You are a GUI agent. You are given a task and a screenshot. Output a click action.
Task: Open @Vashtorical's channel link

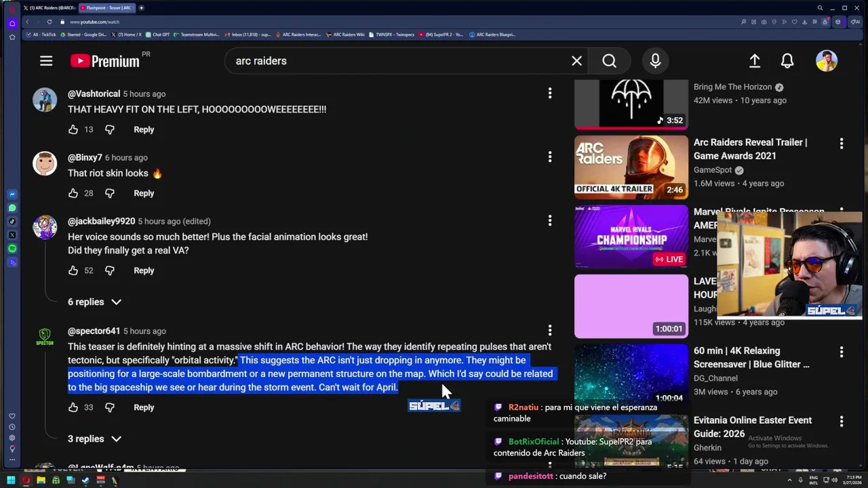94,94
